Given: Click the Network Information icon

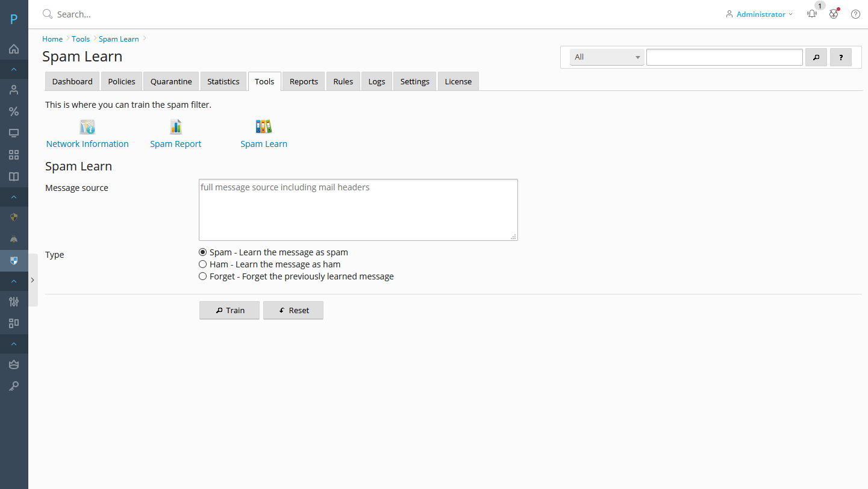Looking at the screenshot, I should pos(88,126).
